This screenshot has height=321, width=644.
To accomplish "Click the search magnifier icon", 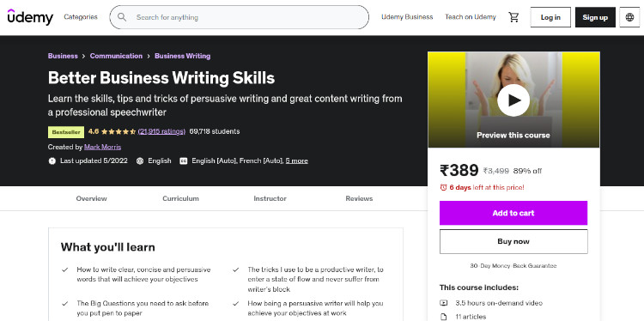I will coord(122,17).
